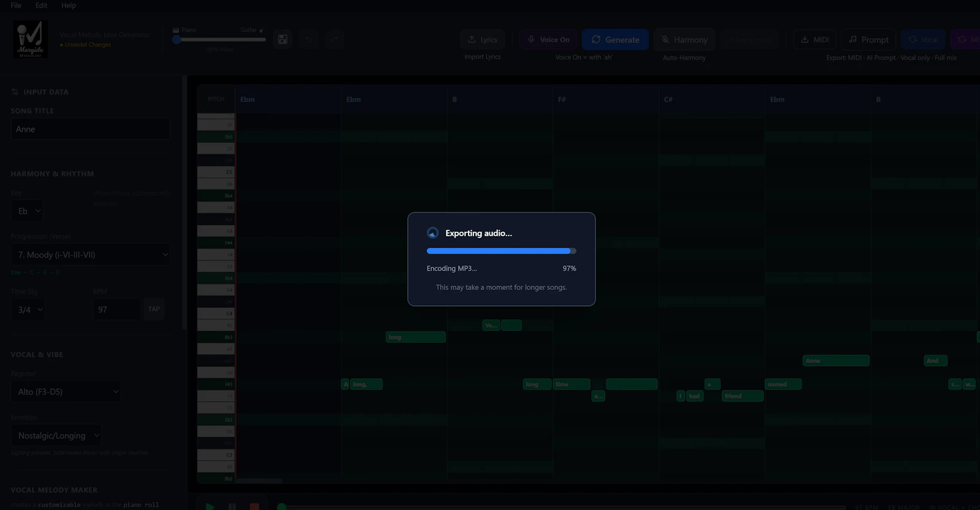Click the 97% progress value
Image resolution: width=980 pixels, height=510 pixels.
[x=569, y=268]
